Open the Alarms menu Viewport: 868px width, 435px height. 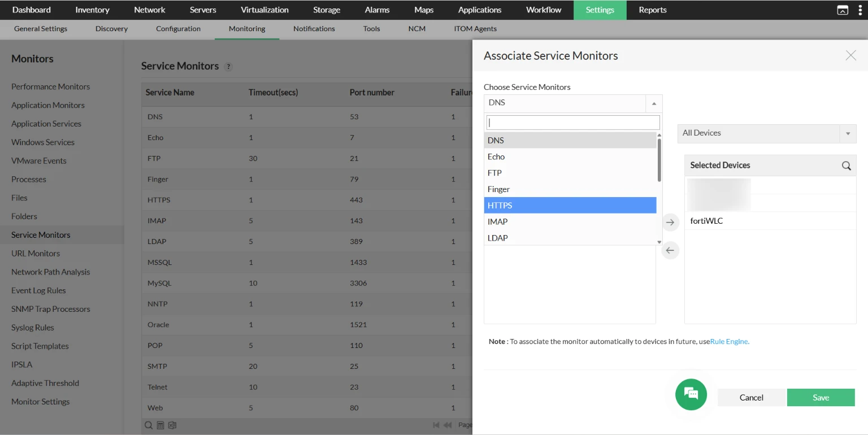coord(377,10)
